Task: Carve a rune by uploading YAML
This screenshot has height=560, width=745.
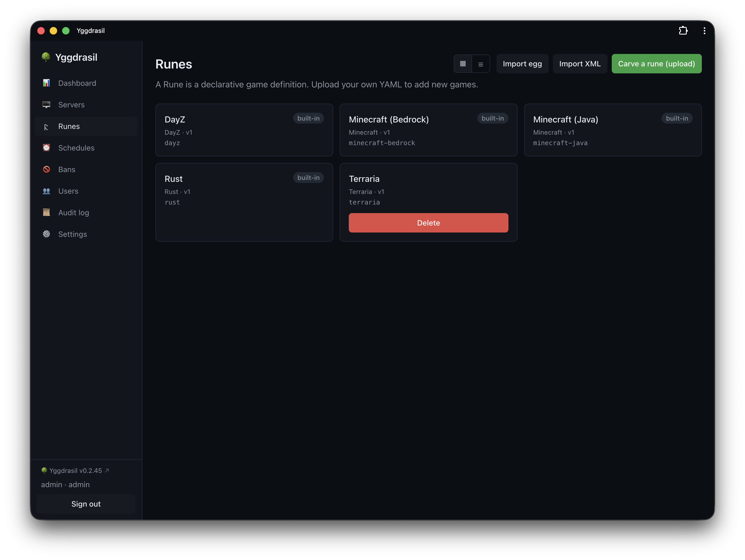Action: coord(657,64)
